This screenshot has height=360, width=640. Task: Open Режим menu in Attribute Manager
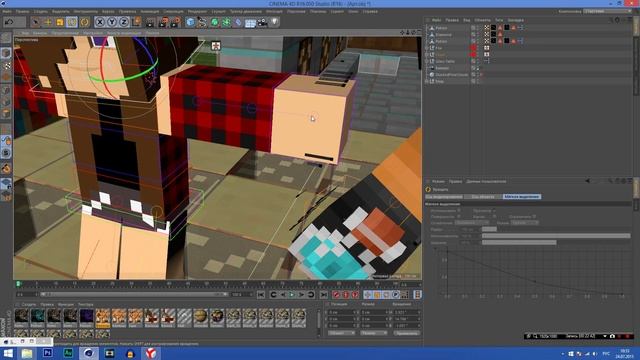(x=438, y=181)
